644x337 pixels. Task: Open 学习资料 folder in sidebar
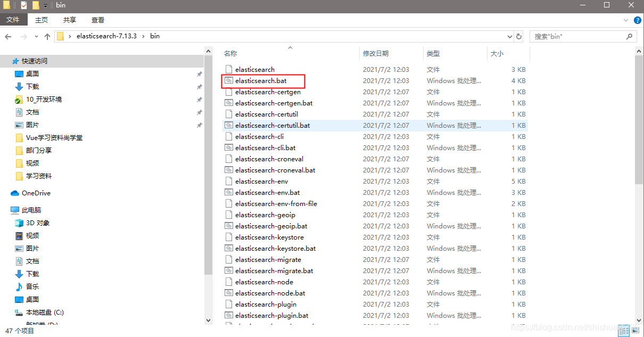(x=39, y=176)
